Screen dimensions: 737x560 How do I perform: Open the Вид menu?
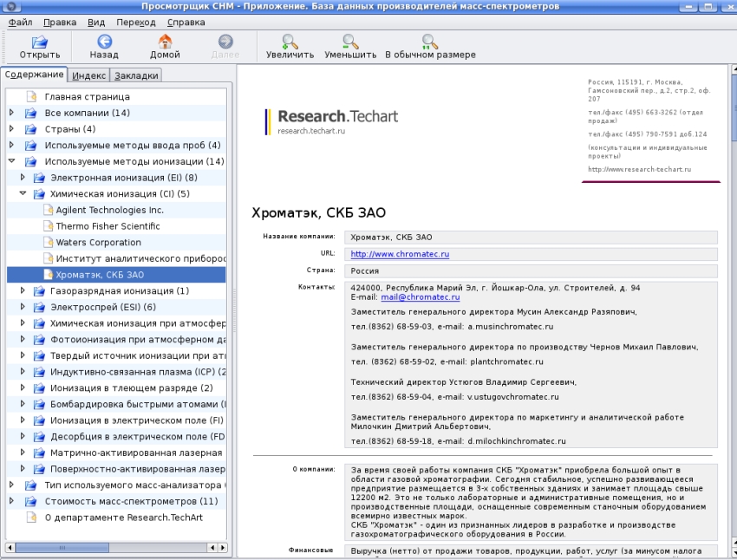(96, 22)
